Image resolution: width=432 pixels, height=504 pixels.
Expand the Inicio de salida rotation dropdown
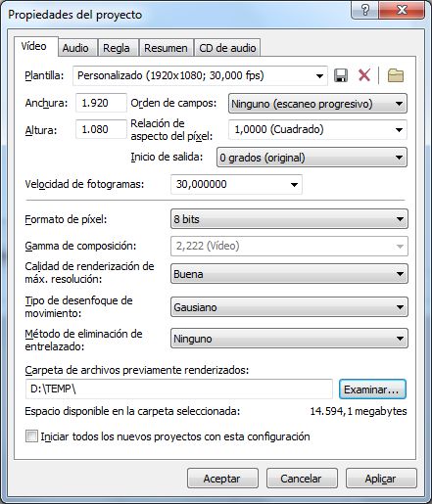click(x=312, y=158)
